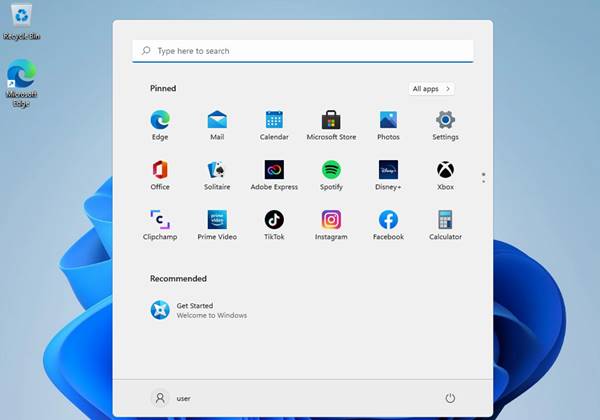Open Settings gear app
Viewport: 600px width, 420px height.
pyautogui.click(x=445, y=125)
